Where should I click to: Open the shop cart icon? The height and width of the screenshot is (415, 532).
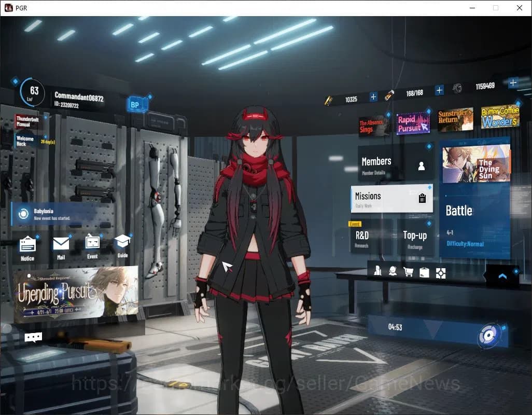[x=408, y=272]
